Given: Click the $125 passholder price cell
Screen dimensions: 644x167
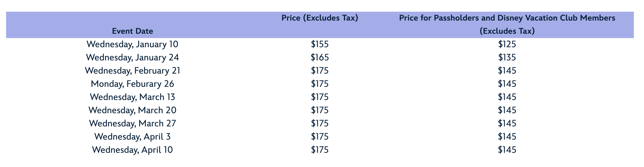Looking at the screenshot, I should point(507,44).
